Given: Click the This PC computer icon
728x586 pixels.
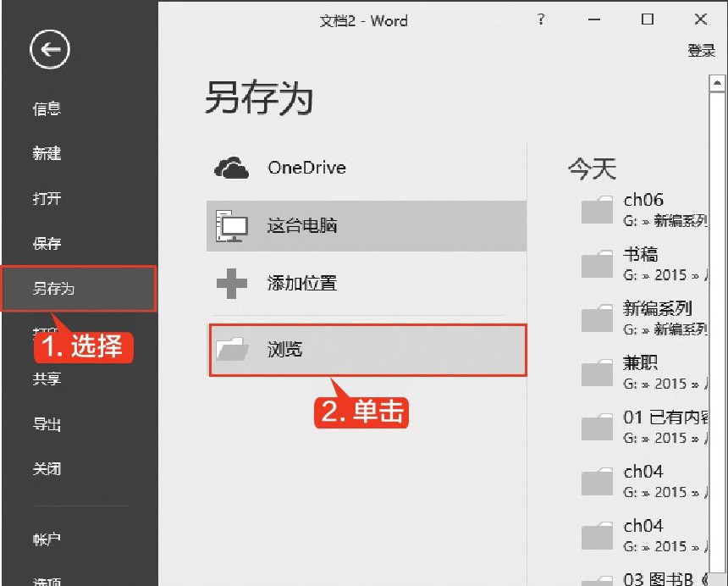Looking at the screenshot, I should [232, 226].
